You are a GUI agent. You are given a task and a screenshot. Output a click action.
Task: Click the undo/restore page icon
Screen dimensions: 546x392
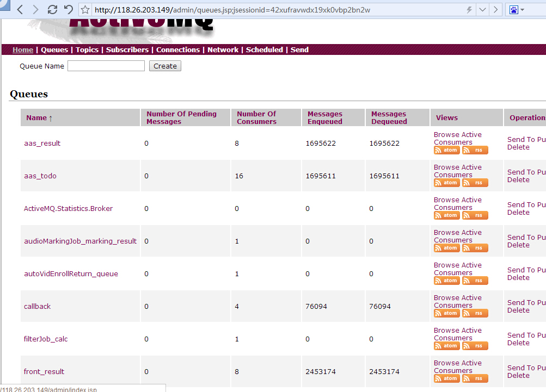pyautogui.click(x=68, y=9)
